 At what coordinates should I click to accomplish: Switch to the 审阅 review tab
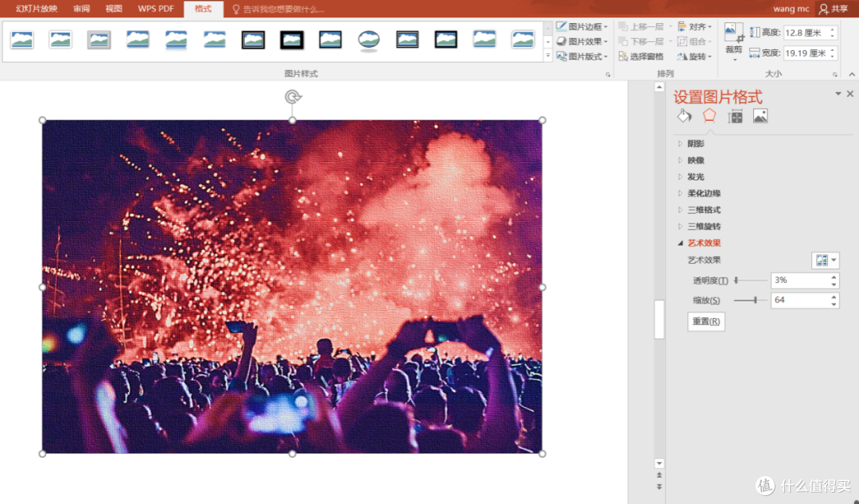point(82,9)
